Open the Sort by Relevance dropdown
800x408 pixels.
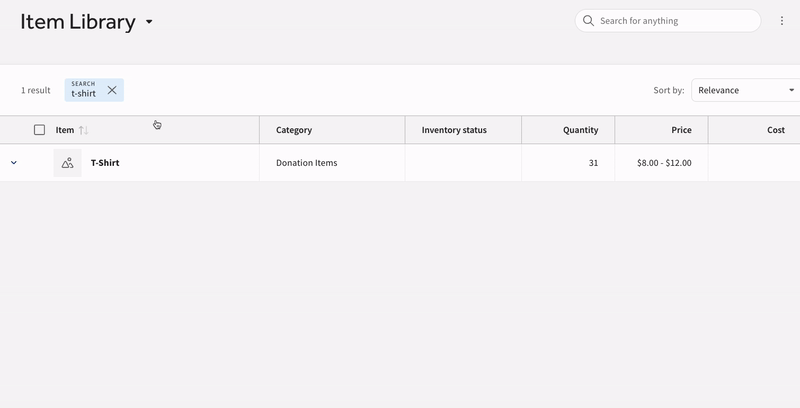[743, 90]
